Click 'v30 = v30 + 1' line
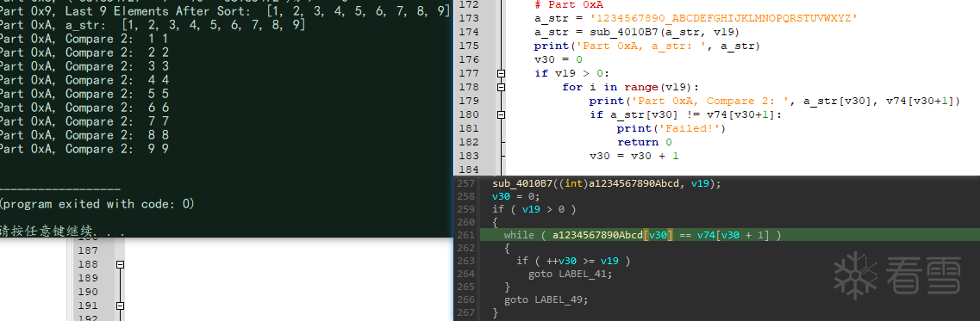Image resolution: width=980 pixels, height=321 pixels. tap(634, 156)
